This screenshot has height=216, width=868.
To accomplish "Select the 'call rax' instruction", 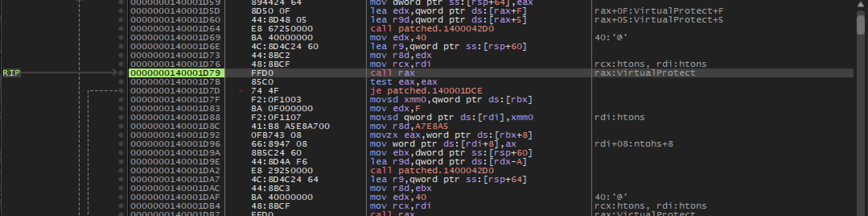I will (x=392, y=73).
